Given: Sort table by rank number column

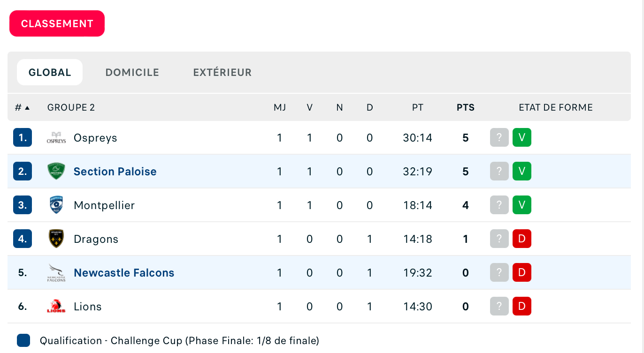Looking at the screenshot, I should pos(22,107).
